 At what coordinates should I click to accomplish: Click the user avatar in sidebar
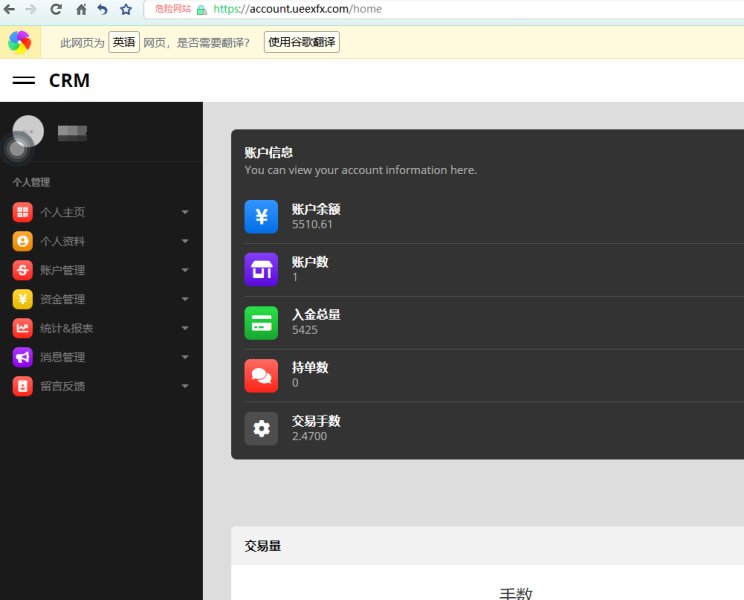tap(28, 131)
